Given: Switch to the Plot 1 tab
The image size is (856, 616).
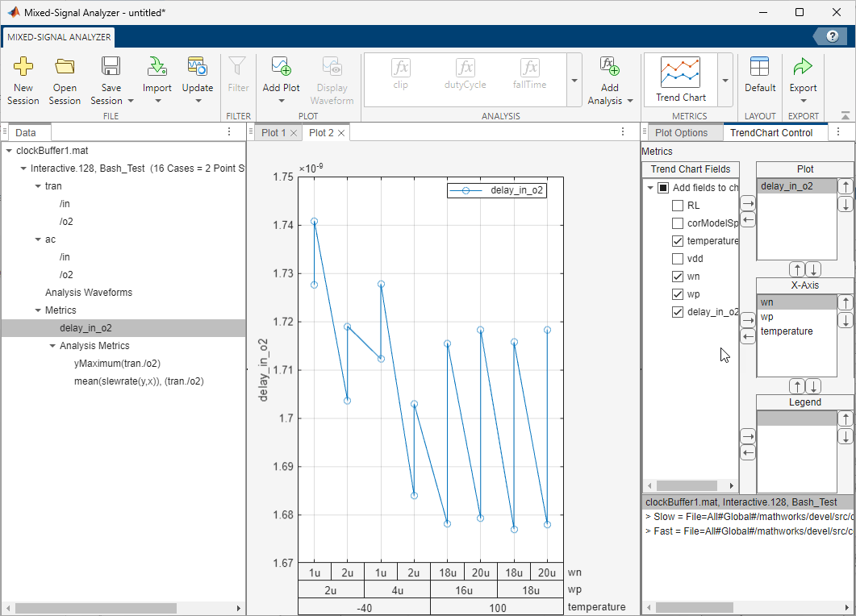Looking at the screenshot, I should pyautogui.click(x=274, y=133).
